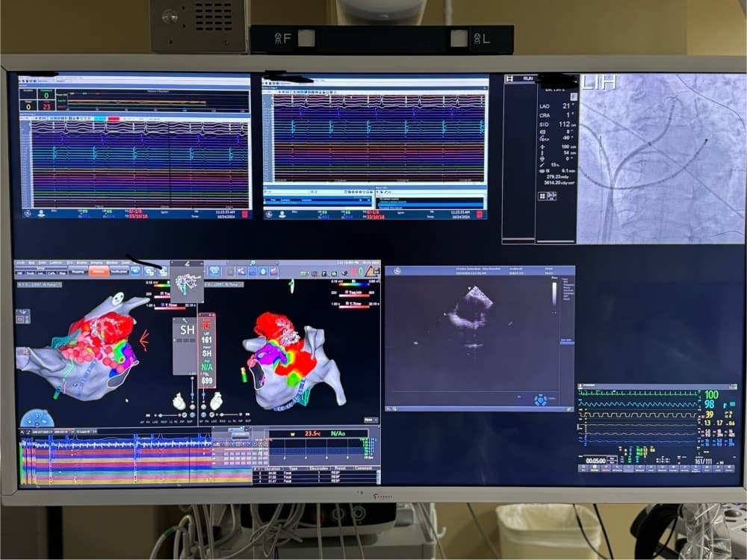The image size is (747, 560).
Task: Toggle the Tag checkbox in left map legend
Action: (x=161, y=295)
